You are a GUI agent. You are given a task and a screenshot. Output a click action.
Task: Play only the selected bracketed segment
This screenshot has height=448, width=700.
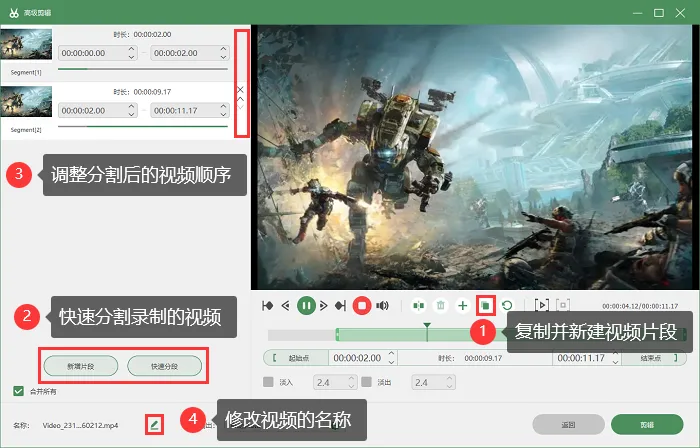[542, 306]
